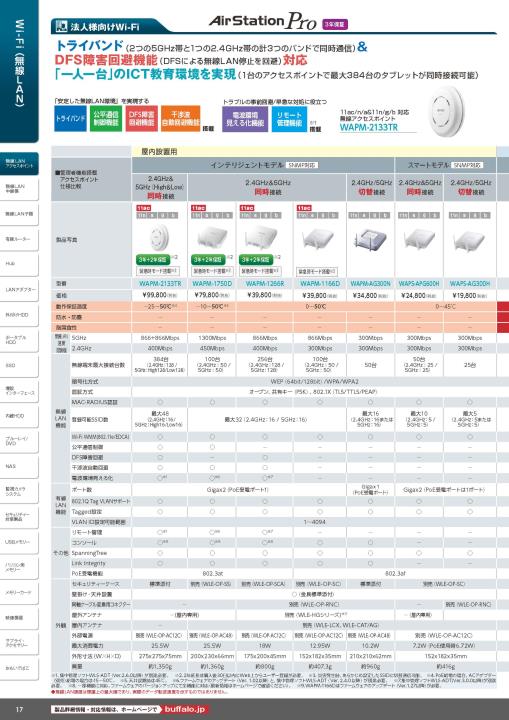Open the WAPM-1266R product photo
Screen dimensions: 509x720
click(x=260, y=239)
